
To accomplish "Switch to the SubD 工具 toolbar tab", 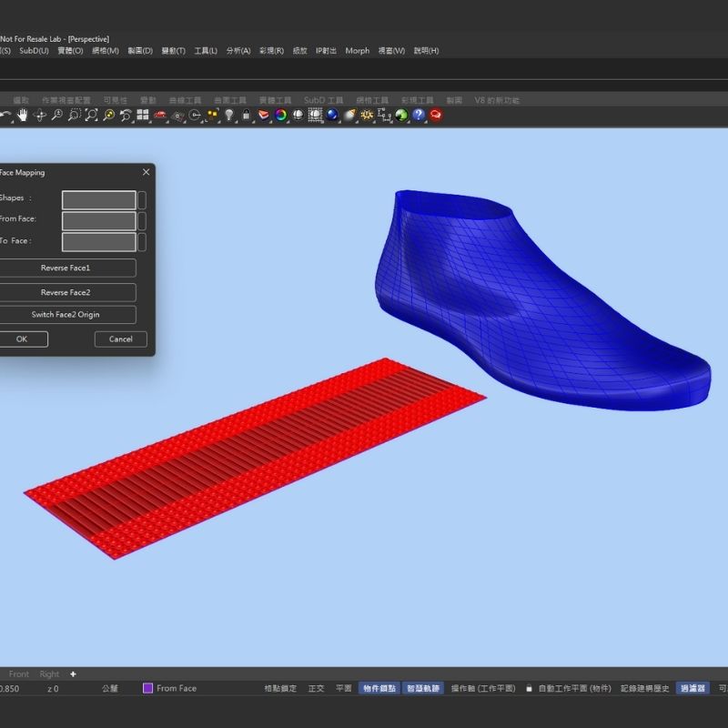I will [323, 100].
